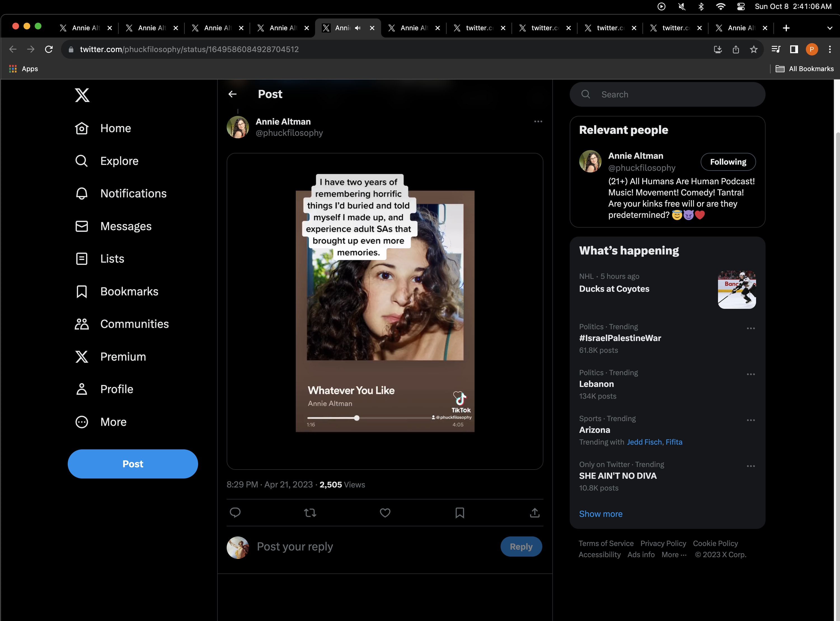The image size is (840, 621).
Task: Toggle Following button for Annie Altman
Action: [728, 162]
